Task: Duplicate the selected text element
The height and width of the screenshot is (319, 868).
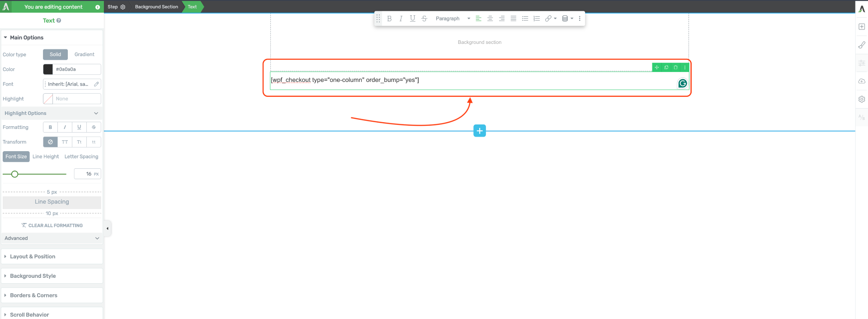Action: (666, 67)
